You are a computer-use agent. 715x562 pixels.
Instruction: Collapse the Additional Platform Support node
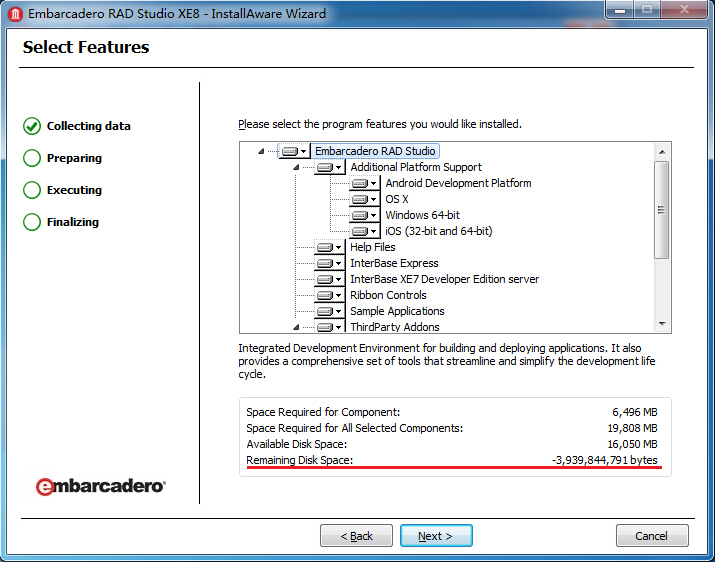(296, 167)
